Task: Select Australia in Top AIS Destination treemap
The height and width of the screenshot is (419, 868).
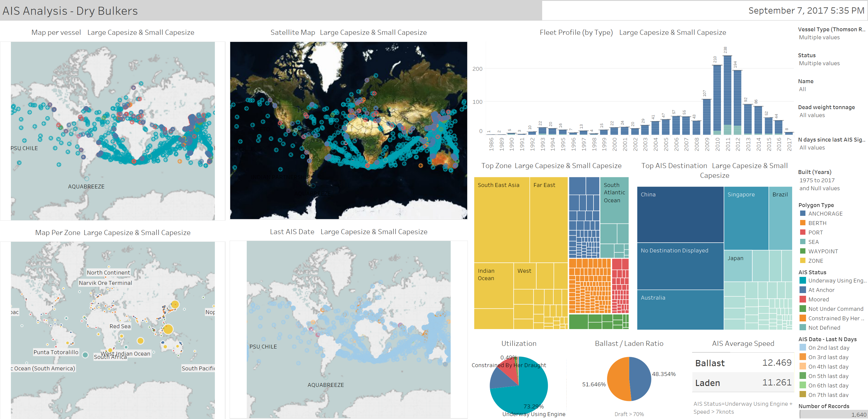Action: click(x=680, y=310)
